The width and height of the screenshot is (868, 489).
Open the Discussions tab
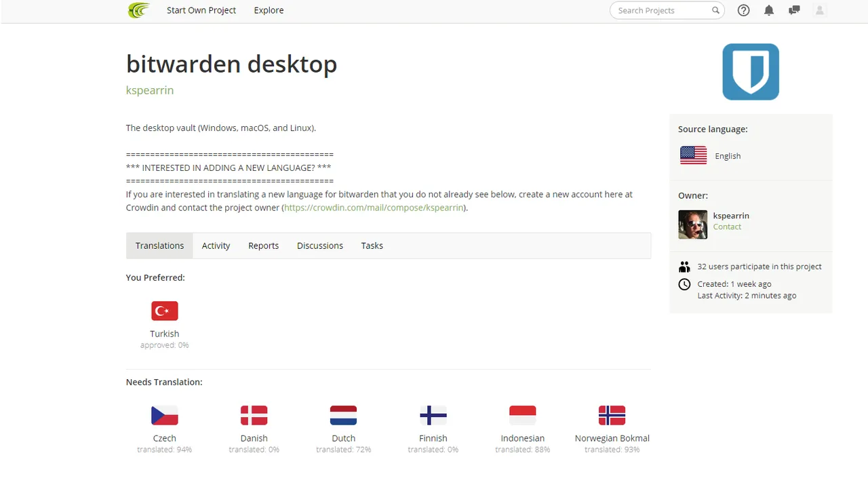coord(320,246)
